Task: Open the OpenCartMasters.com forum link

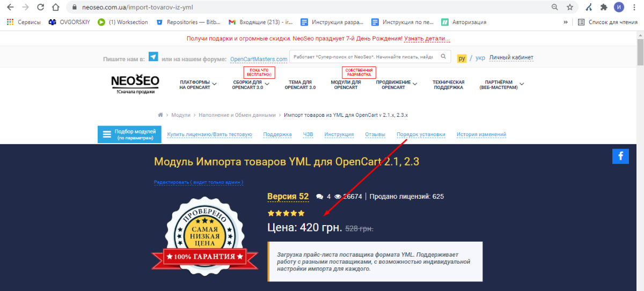Action: (x=259, y=59)
